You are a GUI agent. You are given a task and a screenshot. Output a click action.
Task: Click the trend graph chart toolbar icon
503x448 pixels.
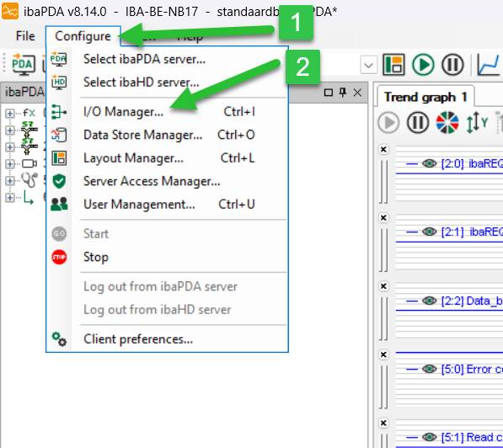click(489, 65)
